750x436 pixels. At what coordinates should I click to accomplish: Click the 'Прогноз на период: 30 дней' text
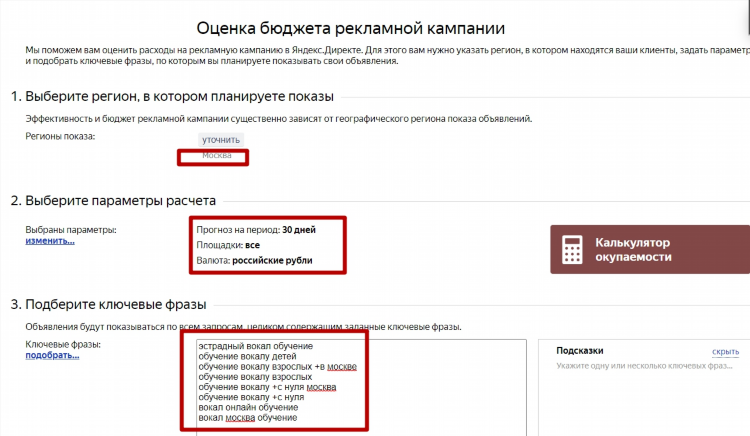(x=256, y=230)
